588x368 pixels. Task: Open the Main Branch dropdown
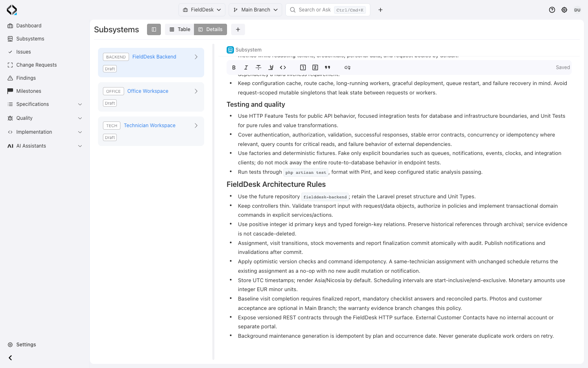255,10
